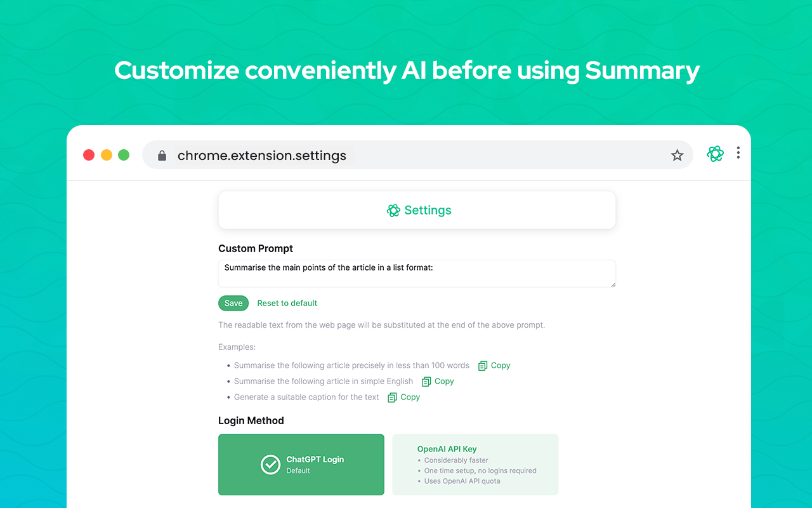Click the Reset to default link
The height and width of the screenshot is (508, 812).
[287, 303]
